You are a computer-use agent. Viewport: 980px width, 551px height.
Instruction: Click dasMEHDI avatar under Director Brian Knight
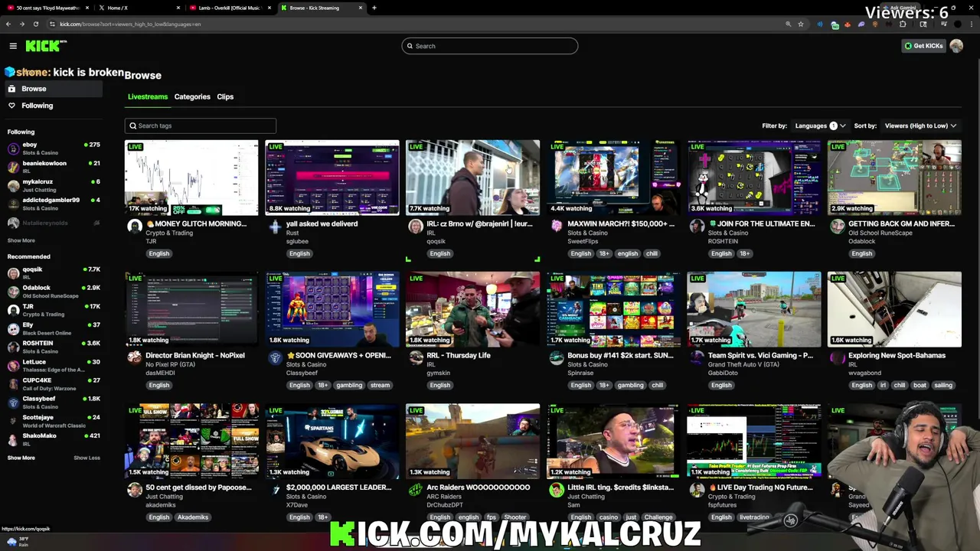tap(135, 358)
